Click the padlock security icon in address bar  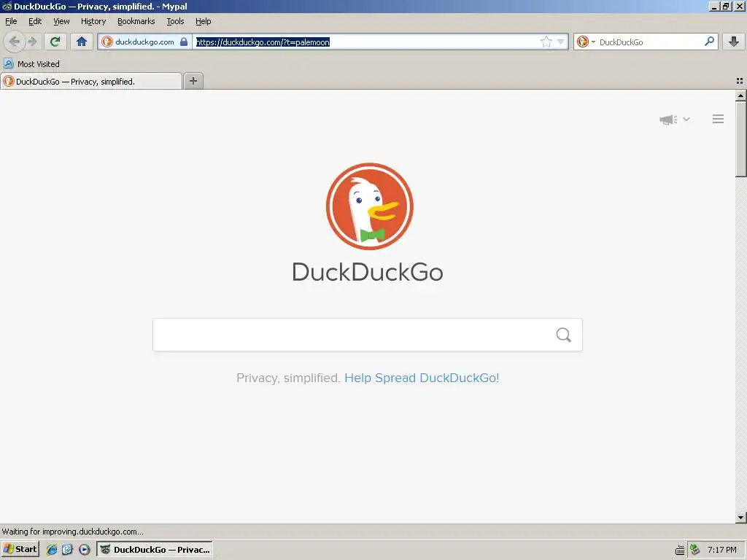point(184,42)
